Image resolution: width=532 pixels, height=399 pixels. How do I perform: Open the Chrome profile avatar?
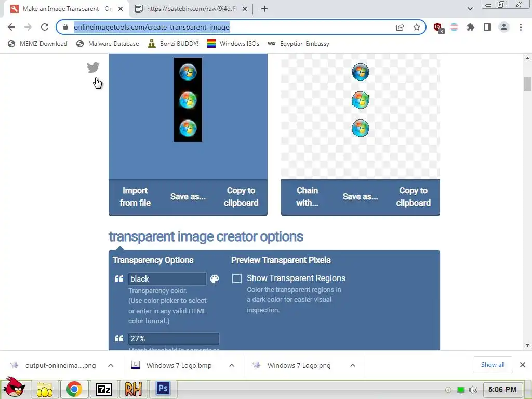coord(504,27)
